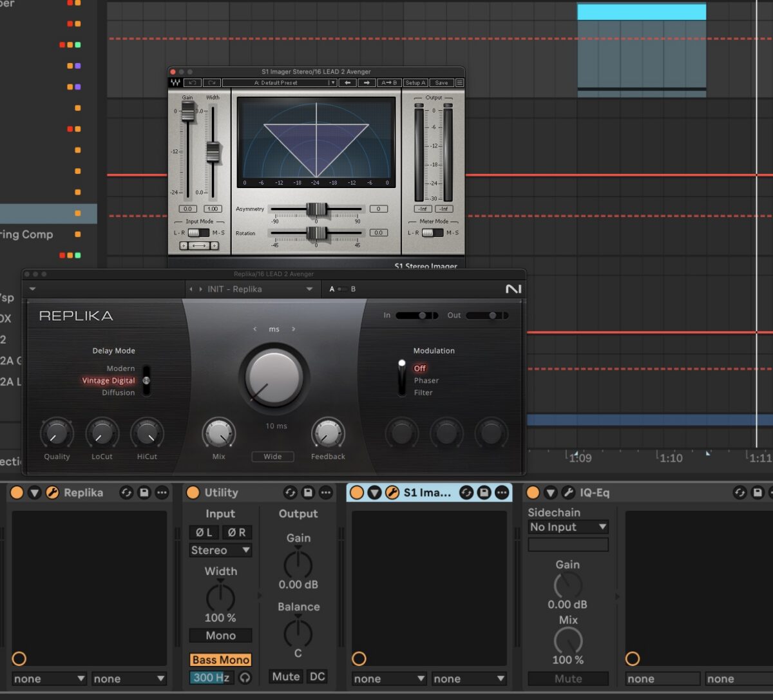Select Filter modulation in Replika
Image resolution: width=773 pixels, height=700 pixels.
(423, 392)
